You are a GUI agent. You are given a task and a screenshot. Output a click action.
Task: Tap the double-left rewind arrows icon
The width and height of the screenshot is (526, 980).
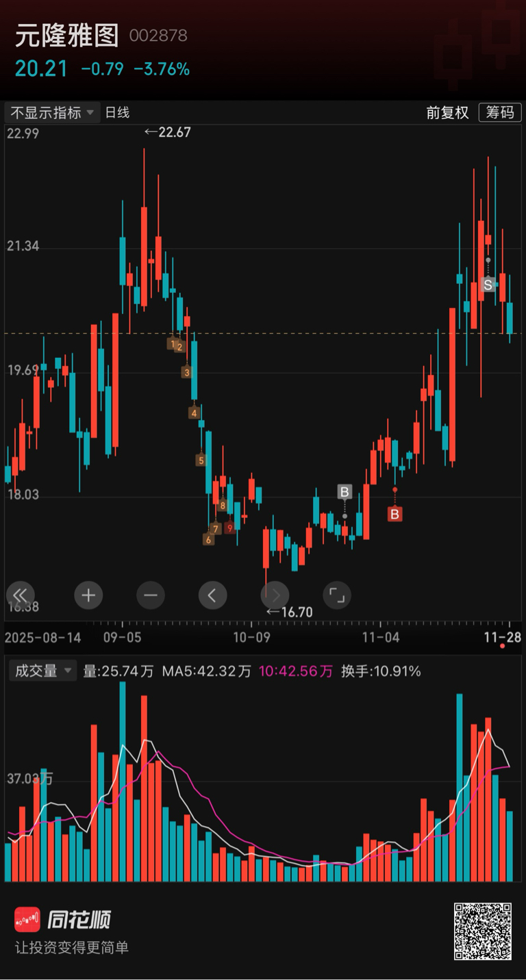[x=20, y=595]
